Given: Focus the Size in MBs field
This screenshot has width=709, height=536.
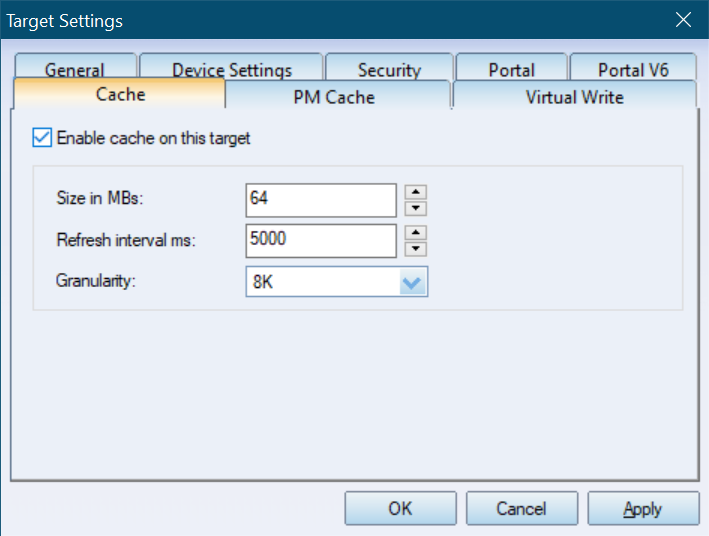Looking at the screenshot, I should click(x=321, y=200).
